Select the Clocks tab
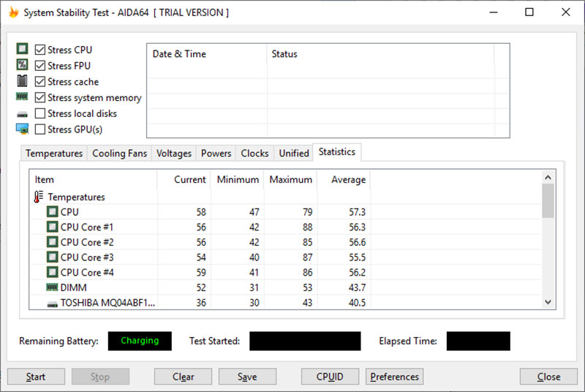585x392 pixels. click(x=254, y=154)
